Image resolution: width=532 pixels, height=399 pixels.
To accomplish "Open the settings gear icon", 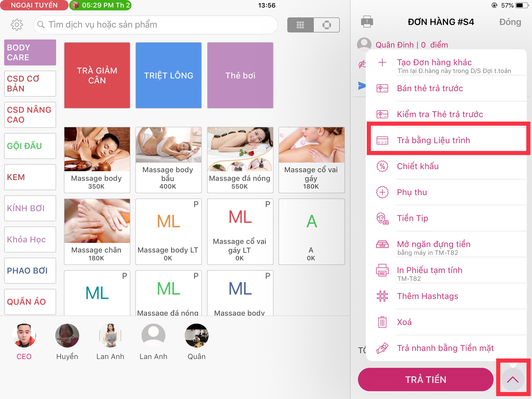I will point(17,25).
